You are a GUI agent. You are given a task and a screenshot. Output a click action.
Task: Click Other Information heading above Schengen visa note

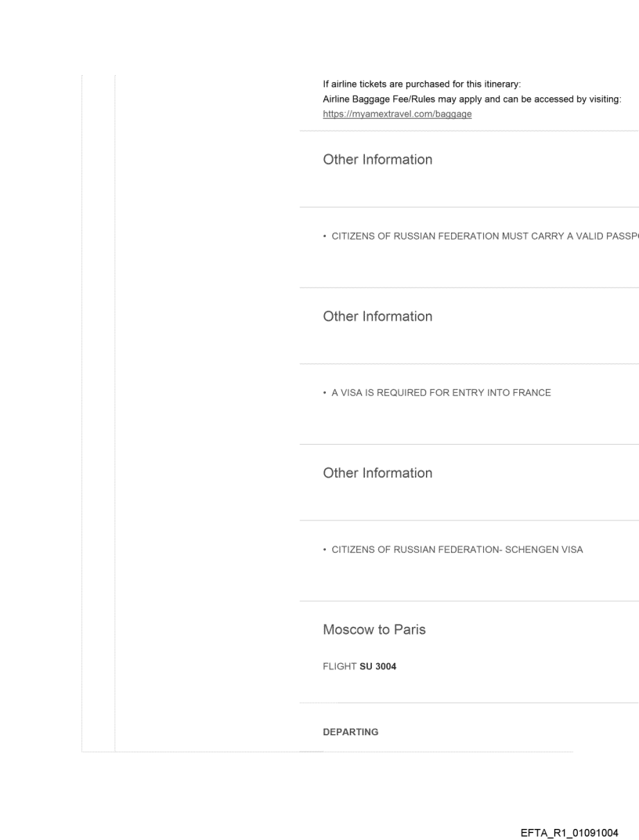(x=377, y=473)
